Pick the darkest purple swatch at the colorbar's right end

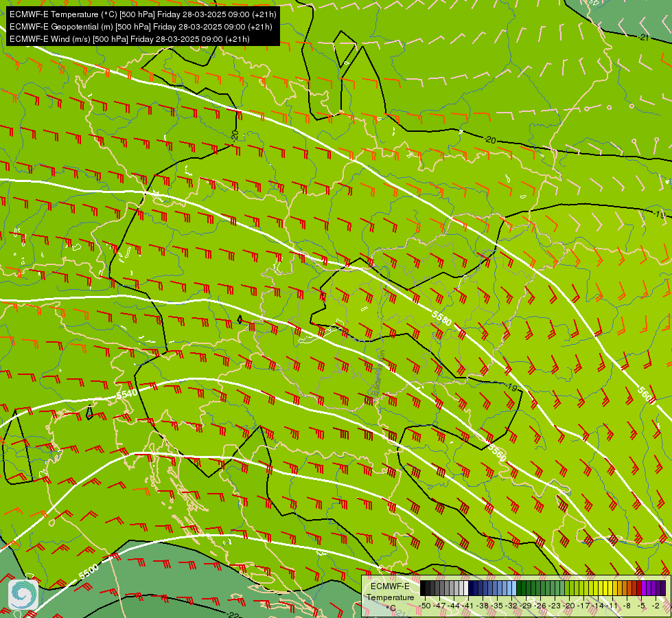[663, 588]
